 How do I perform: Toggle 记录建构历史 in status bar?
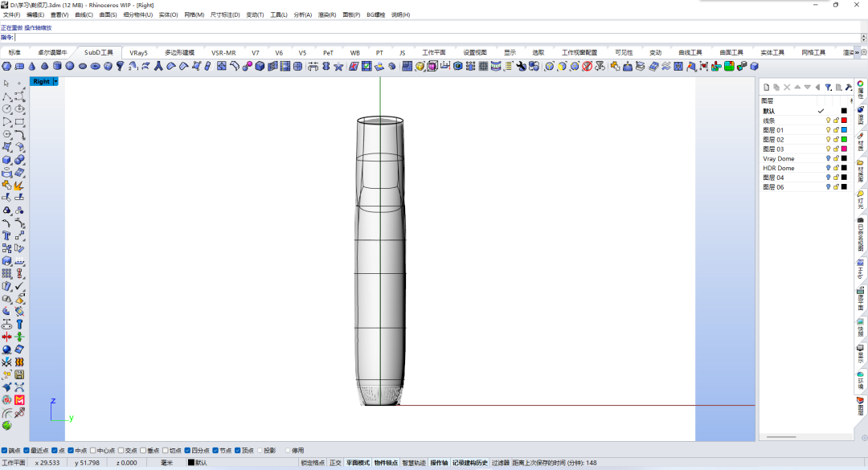(470, 463)
